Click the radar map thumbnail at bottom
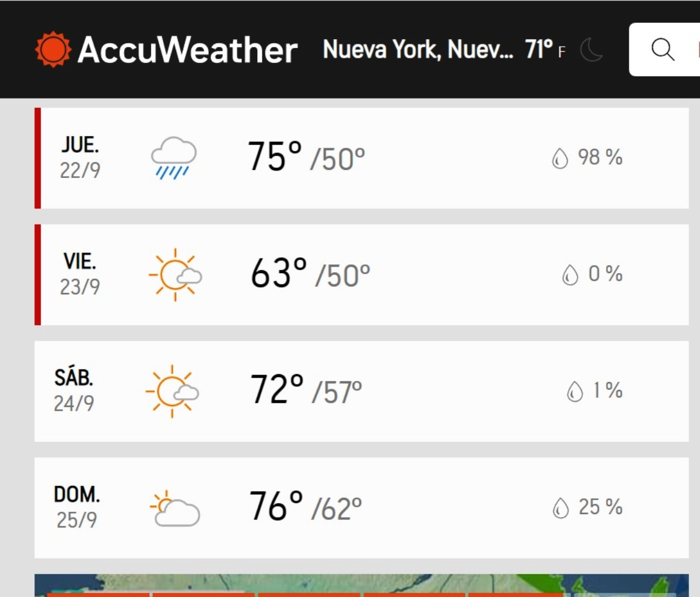This screenshot has width=700, height=597. (x=362, y=585)
